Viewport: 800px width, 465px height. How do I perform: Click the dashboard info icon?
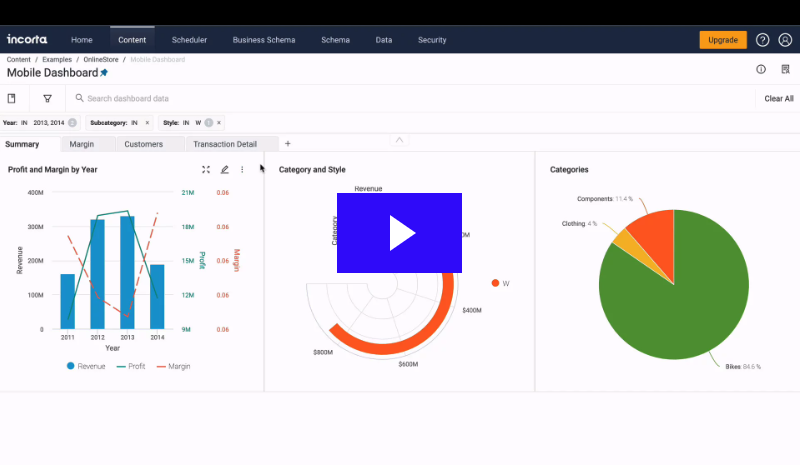pos(761,69)
